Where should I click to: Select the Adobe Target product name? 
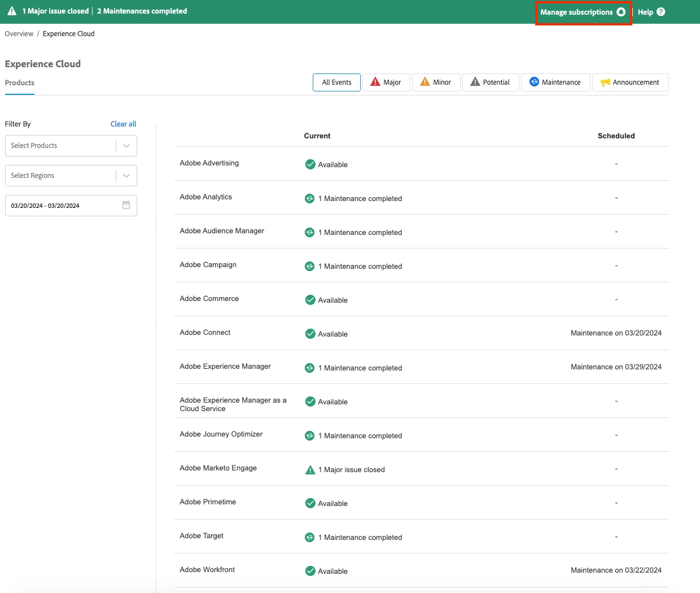[x=202, y=536]
